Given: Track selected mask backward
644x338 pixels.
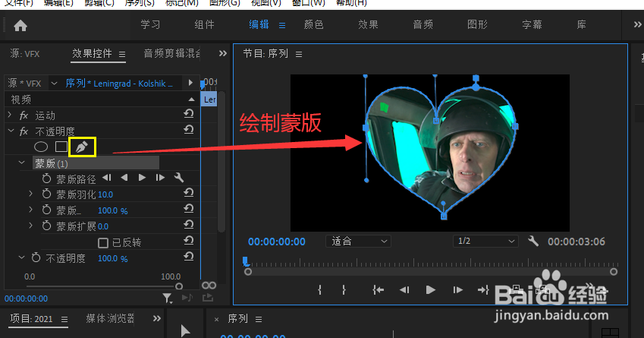Looking at the screenshot, I should click(124, 178).
